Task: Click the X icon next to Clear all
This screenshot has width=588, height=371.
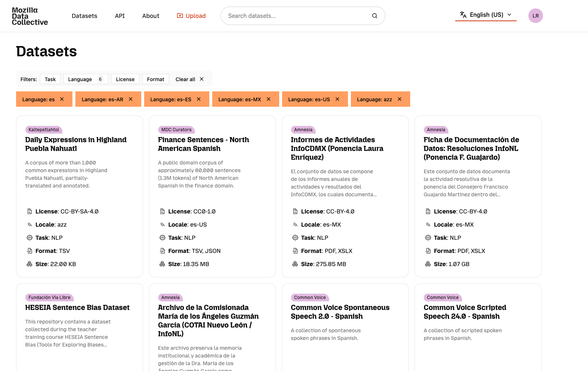Action: click(x=202, y=79)
